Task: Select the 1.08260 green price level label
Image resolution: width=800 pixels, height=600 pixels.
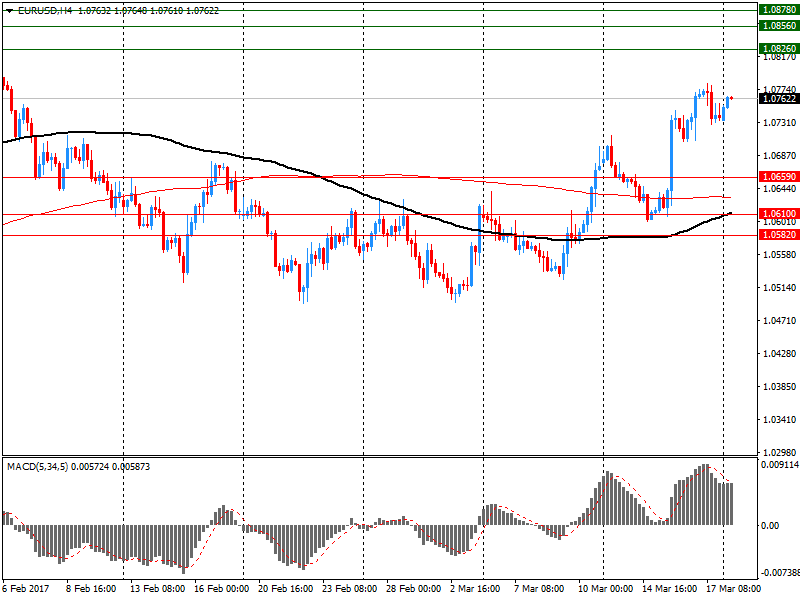Action: click(779, 49)
